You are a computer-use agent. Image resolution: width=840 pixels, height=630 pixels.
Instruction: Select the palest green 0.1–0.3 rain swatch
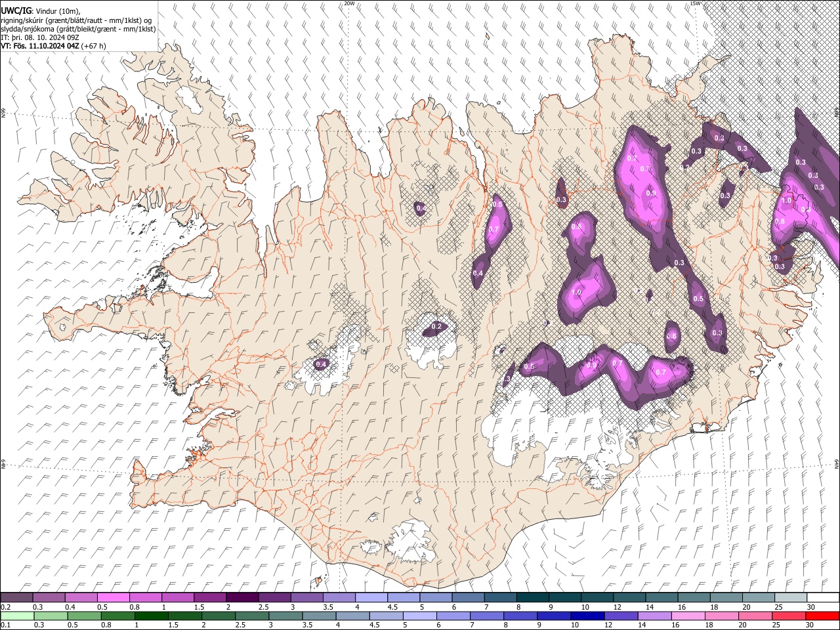click(x=17, y=616)
